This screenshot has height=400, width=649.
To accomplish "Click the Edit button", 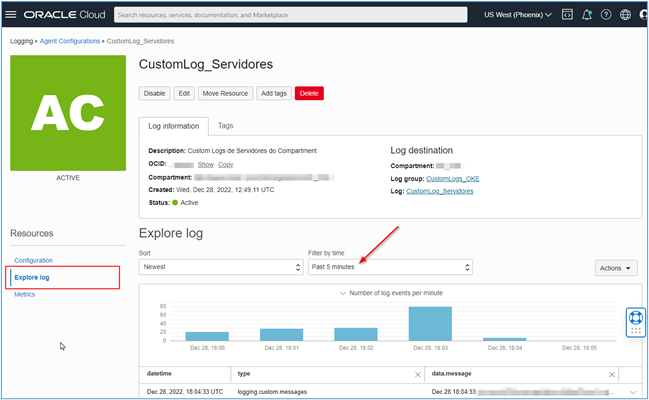I will [184, 93].
